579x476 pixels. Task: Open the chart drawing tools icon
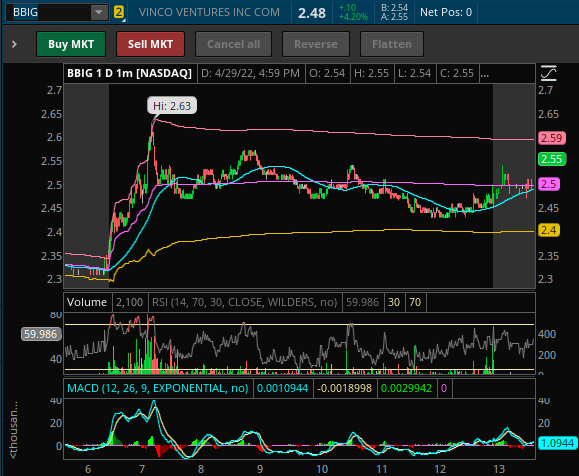coord(548,73)
